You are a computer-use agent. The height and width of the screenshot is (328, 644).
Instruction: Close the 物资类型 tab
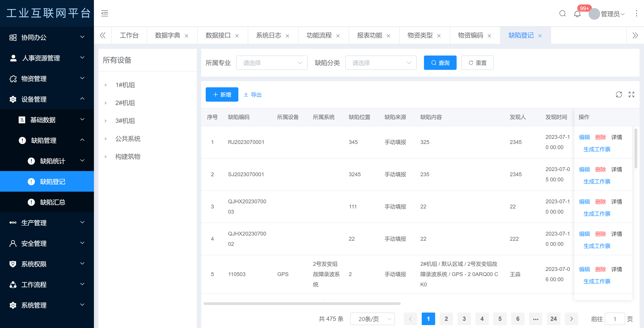[x=439, y=36]
